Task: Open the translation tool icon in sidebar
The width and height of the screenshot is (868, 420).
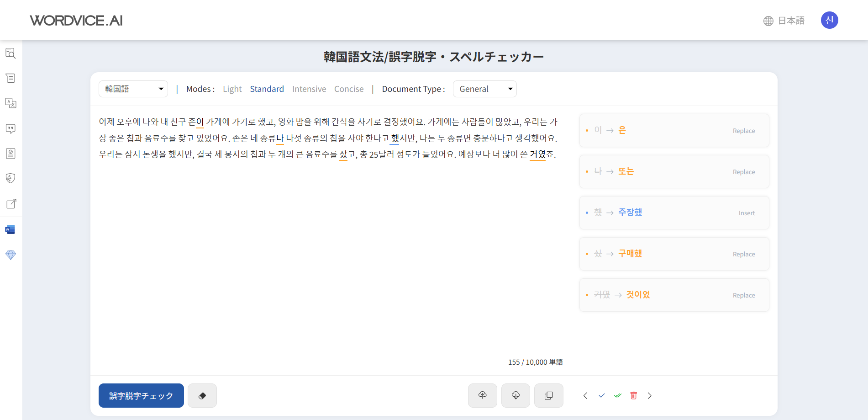Action: [11, 103]
